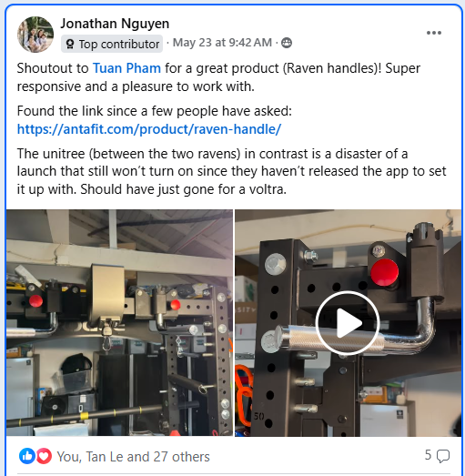The width and height of the screenshot is (465, 476).
Task: Click the Top contributor label
Action: coord(119,45)
